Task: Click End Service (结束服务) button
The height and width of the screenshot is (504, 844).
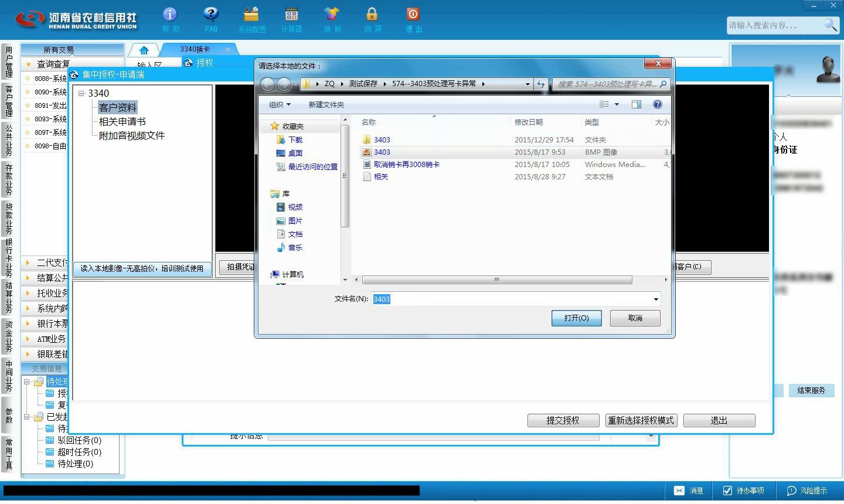Action: pyautogui.click(x=811, y=390)
